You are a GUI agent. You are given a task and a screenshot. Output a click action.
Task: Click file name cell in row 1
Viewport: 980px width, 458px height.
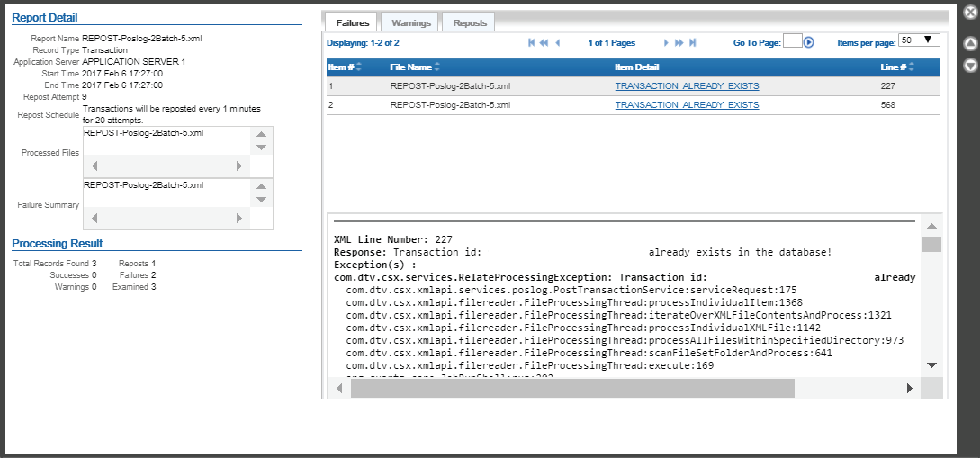(450, 86)
